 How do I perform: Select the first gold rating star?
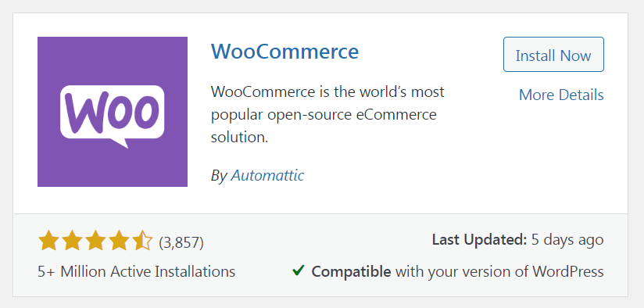pos(48,241)
